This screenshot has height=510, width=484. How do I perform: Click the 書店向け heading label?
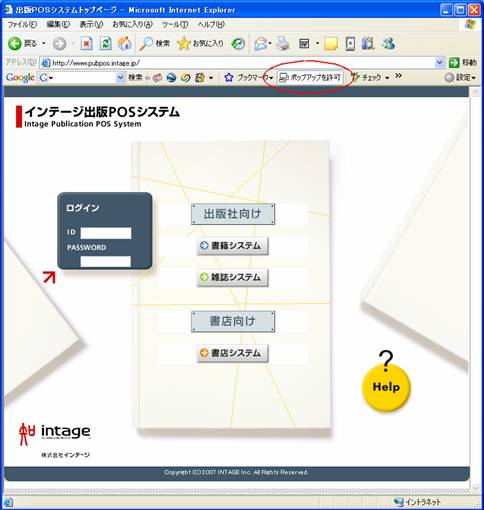pos(233,321)
